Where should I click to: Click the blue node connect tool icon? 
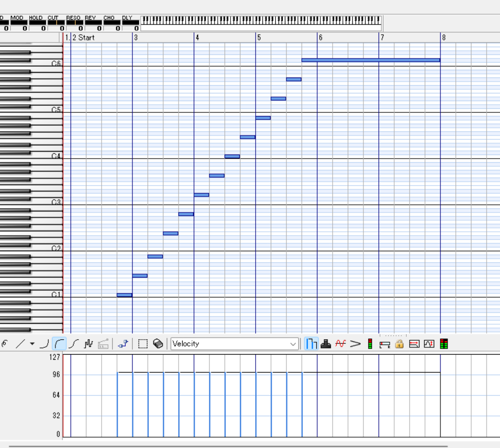123,344
